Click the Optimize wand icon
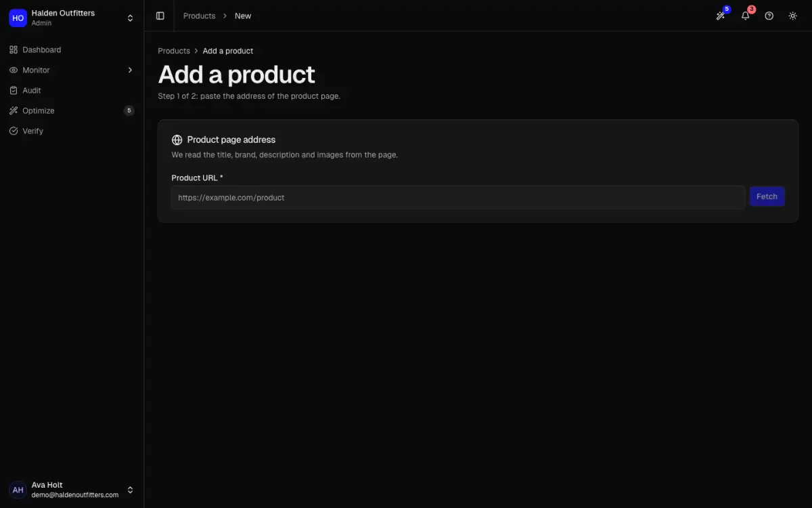812x508 pixels. [14, 110]
